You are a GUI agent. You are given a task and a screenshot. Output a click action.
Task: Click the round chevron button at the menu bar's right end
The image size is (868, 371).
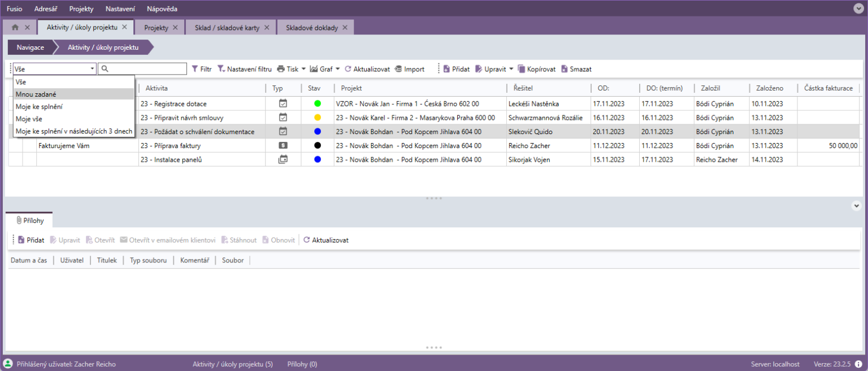click(x=858, y=8)
